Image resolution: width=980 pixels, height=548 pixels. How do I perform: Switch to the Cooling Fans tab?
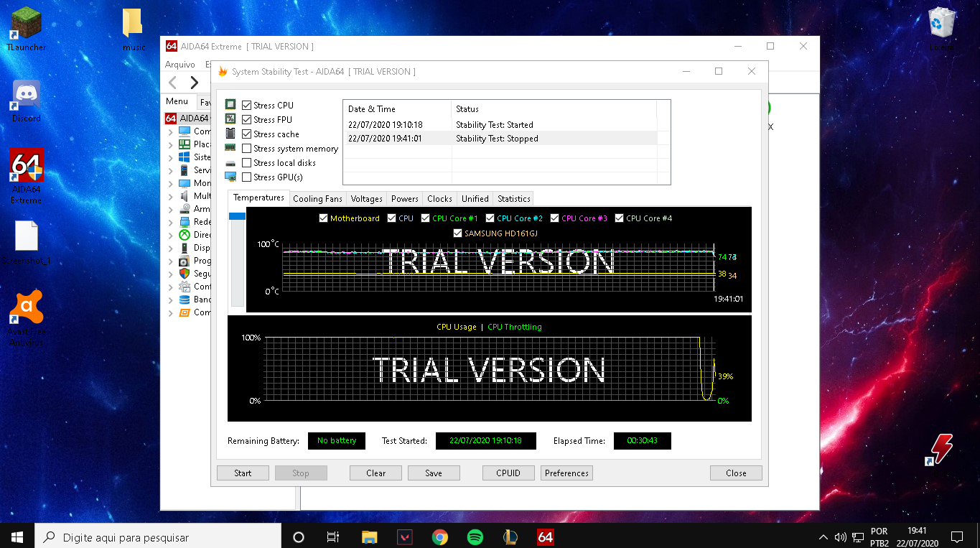[x=317, y=199]
